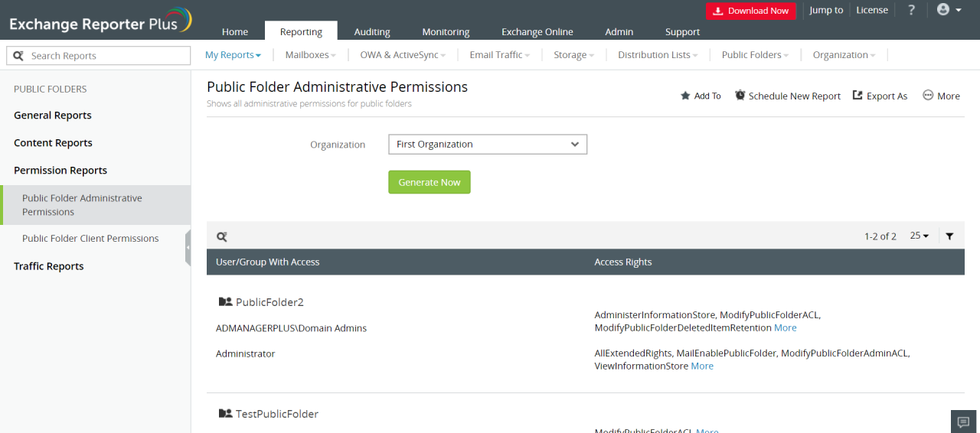Click the Administrator entry

tap(246, 354)
